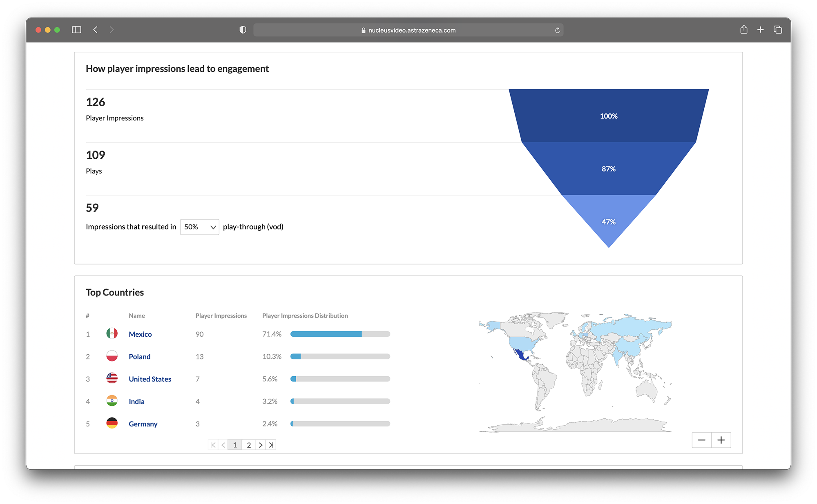Click the address bar URL field
817x504 pixels.
tap(408, 30)
